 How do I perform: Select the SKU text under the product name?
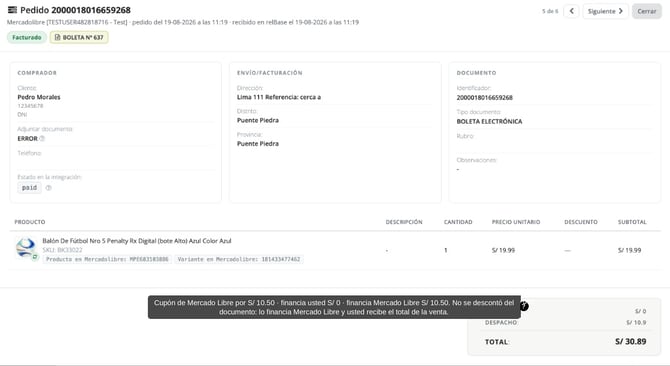(x=62, y=250)
